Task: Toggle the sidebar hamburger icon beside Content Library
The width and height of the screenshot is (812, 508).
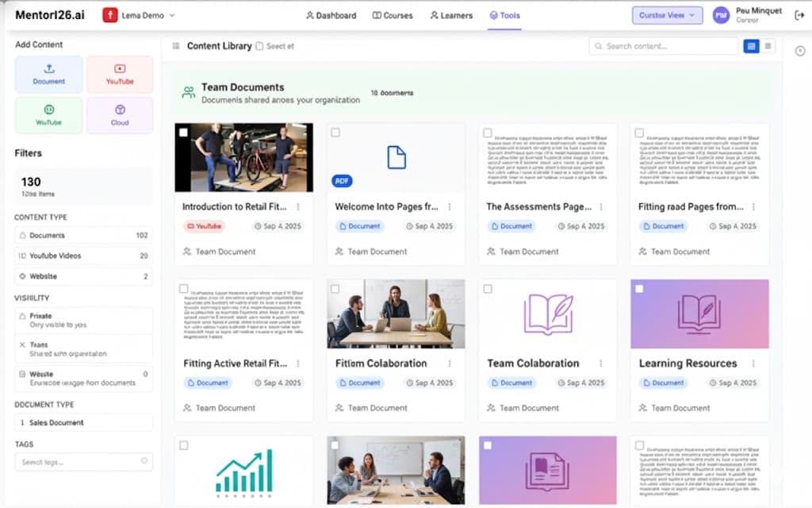Action: tap(175, 46)
